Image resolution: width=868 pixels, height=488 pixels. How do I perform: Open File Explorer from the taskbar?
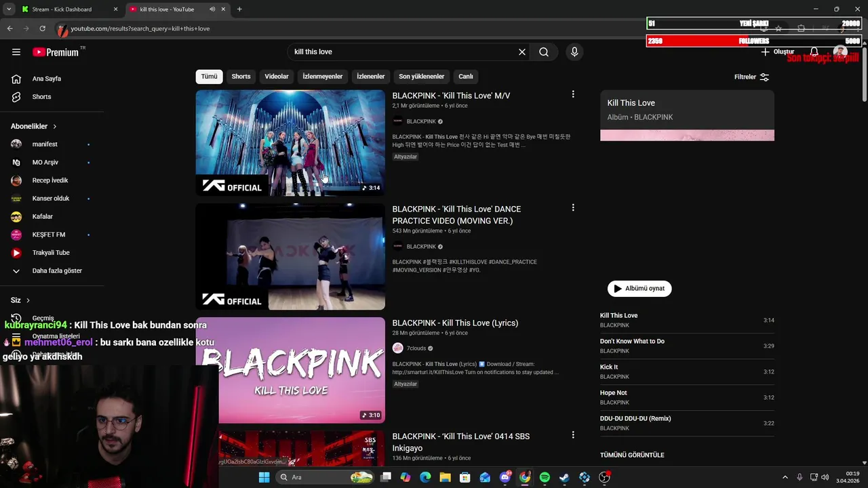pos(446,477)
